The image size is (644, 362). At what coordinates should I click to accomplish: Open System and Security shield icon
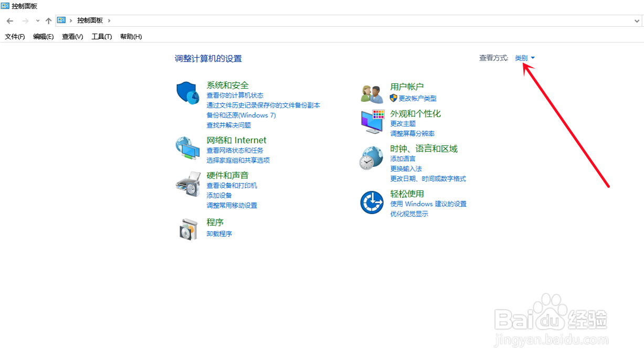187,93
